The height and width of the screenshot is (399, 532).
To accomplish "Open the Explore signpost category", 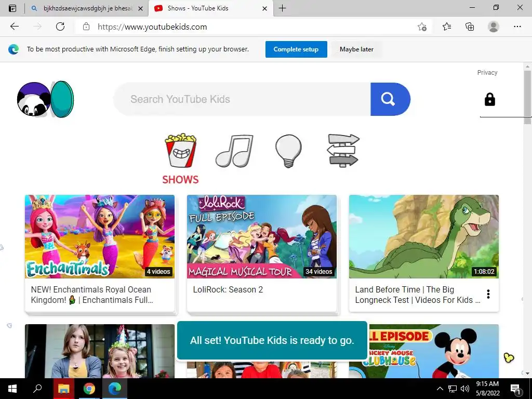I will pyautogui.click(x=343, y=150).
